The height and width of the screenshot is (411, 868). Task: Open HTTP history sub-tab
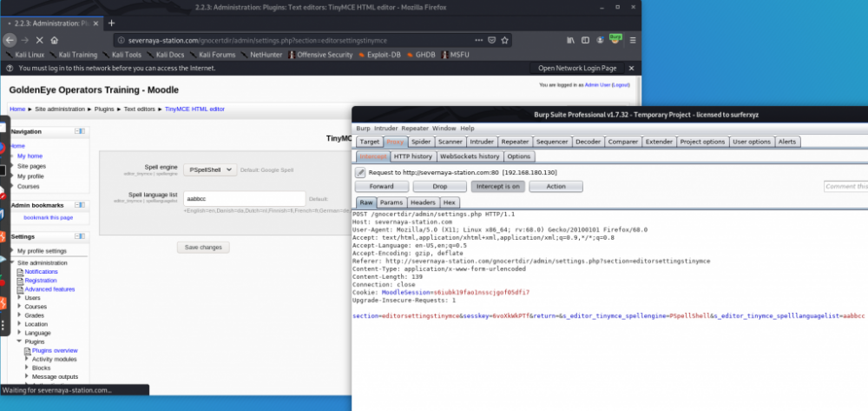(x=413, y=156)
